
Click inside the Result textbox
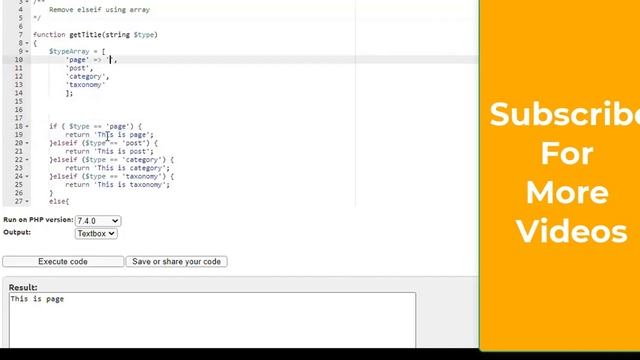(x=212, y=320)
